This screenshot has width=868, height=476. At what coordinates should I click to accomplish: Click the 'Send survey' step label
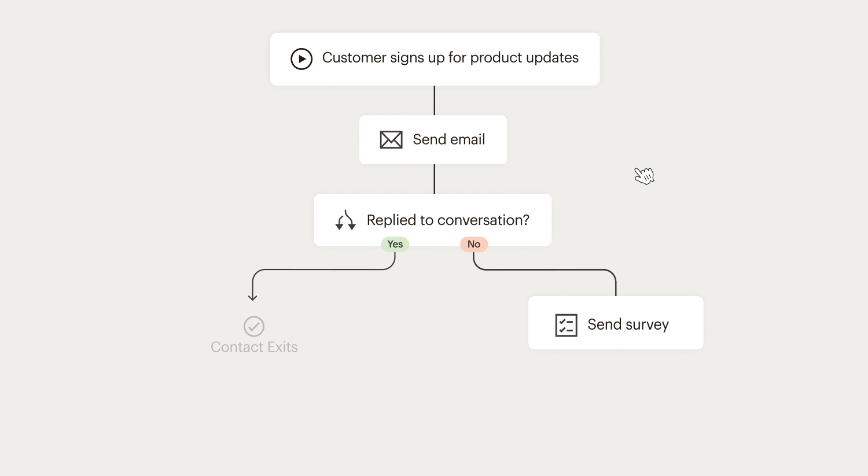pyautogui.click(x=628, y=324)
